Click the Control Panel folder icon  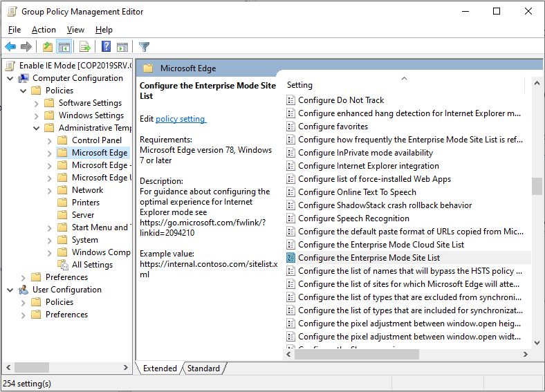(x=62, y=140)
